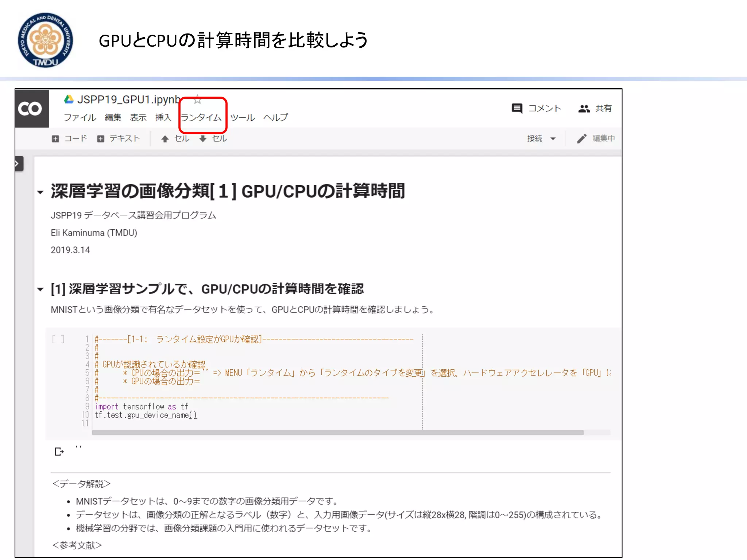Open the ランタイム menu

(201, 117)
